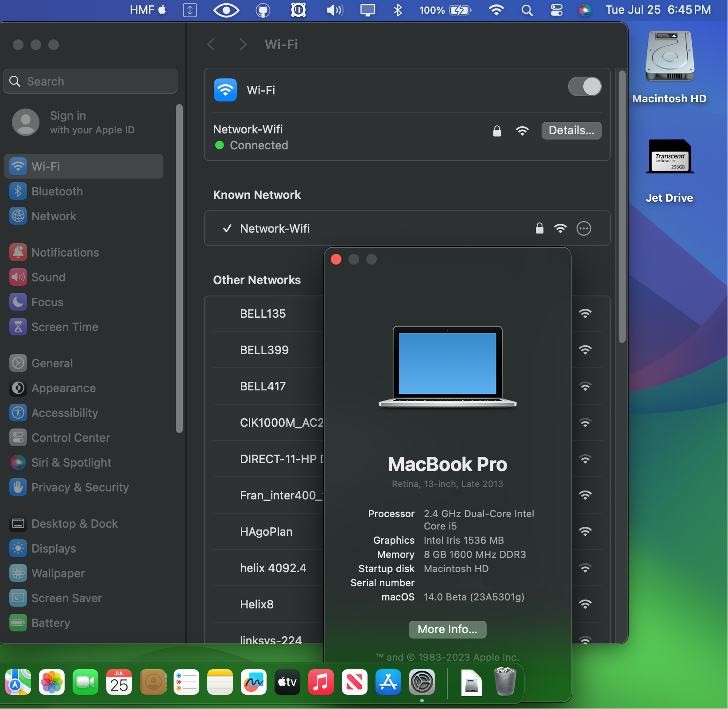The width and height of the screenshot is (728, 709).
Task: Open FaceTime from the Dock
Action: (x=85, y=682)
